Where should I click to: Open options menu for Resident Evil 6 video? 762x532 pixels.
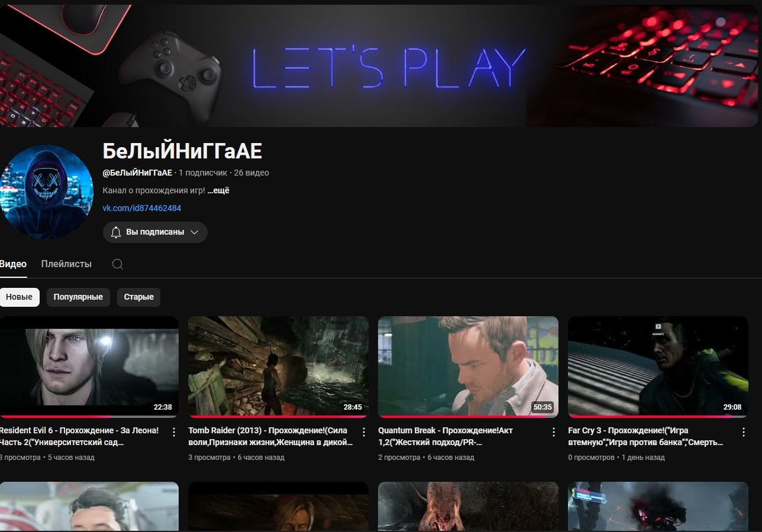174,432
